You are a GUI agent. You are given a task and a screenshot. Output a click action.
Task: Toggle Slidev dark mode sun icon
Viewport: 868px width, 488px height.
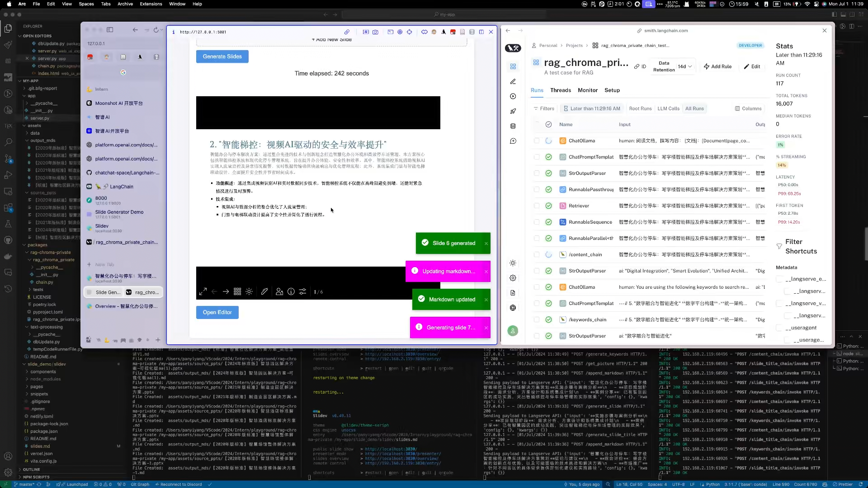249,292
